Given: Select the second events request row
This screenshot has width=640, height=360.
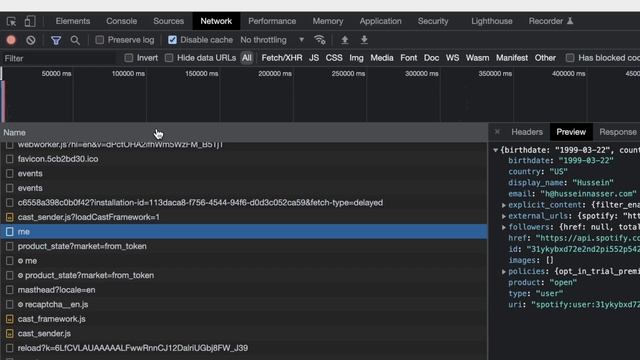Looking at the screenshot, I should (x=244, y=188).
